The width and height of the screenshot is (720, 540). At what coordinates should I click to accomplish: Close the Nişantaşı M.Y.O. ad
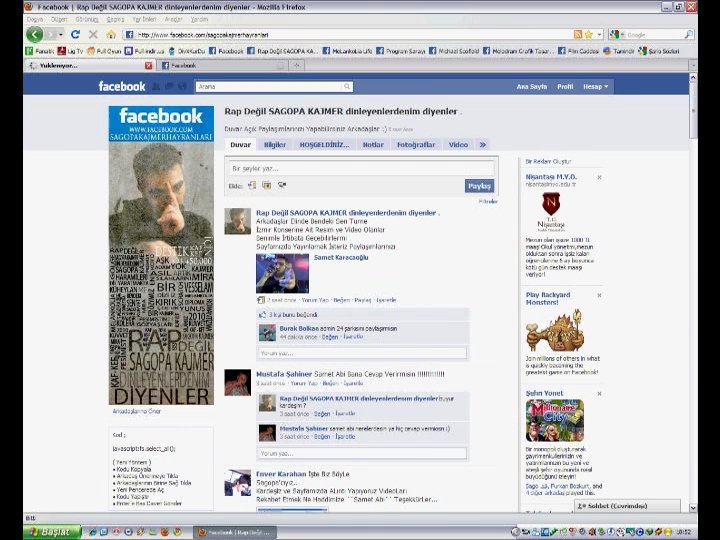pyautogui.click(x=599, y=177)
